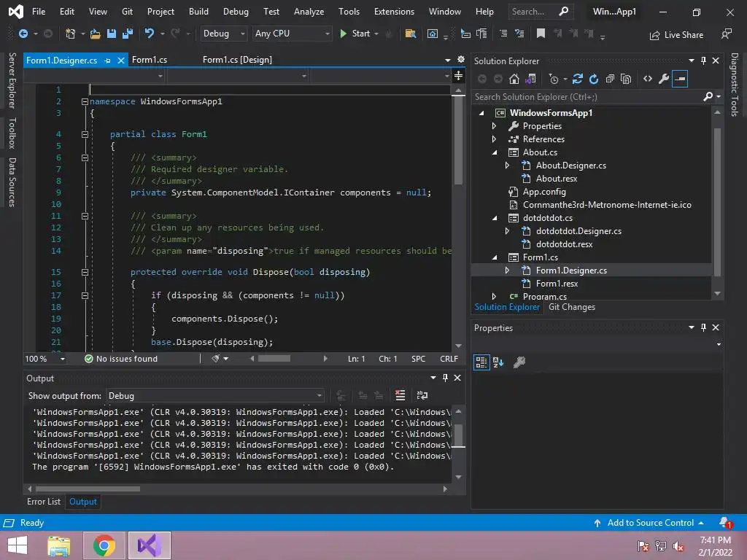Click the Solution Explorer Home icon
This screenshot has height=560, width=747.
(514, 79)
